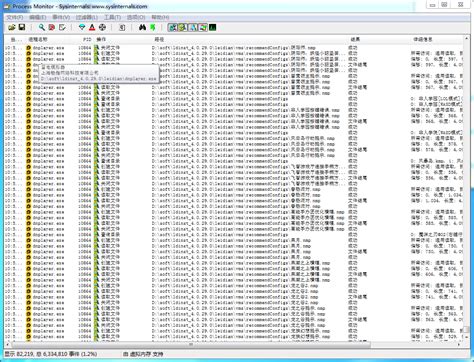Screen dimensions: 474x362
Task: Click the status text 显示 82,219 事件 count
Action: tap(51, 354)
